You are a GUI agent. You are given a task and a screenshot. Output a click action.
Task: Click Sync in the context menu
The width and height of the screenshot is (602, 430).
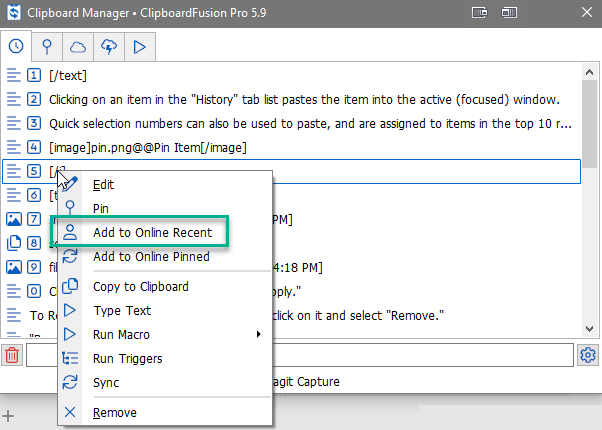click(x=165, y=382)
